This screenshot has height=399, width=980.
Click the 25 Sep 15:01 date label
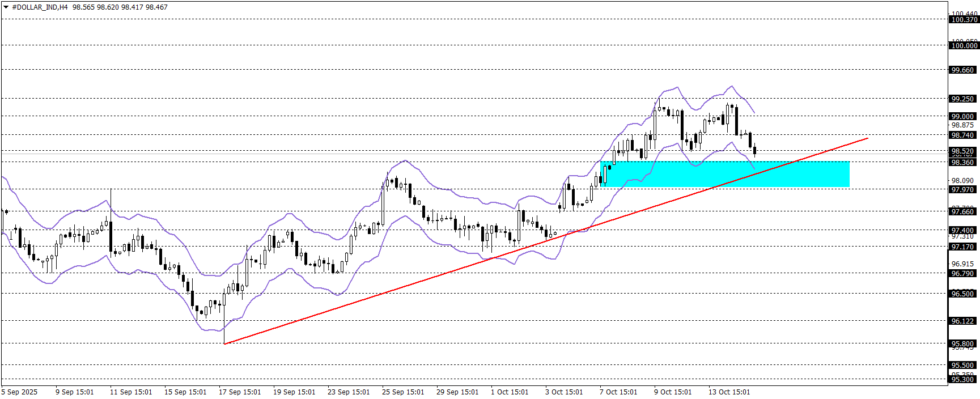click(x=403, y=392)
